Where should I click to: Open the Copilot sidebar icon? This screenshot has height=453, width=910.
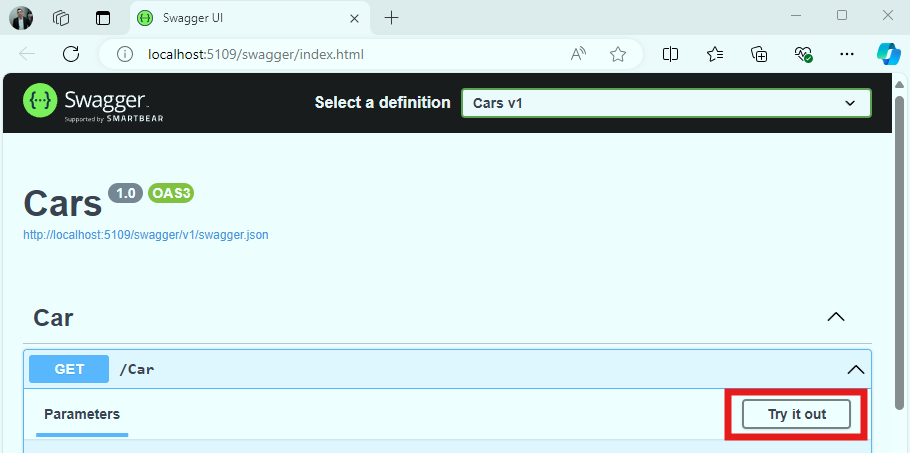[x=889, y=55]
